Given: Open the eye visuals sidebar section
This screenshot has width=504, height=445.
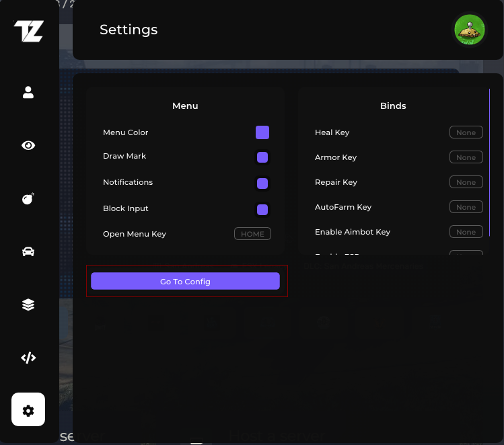Looking at the screenshot, I should pyautogui.click(x=28, y=145).
